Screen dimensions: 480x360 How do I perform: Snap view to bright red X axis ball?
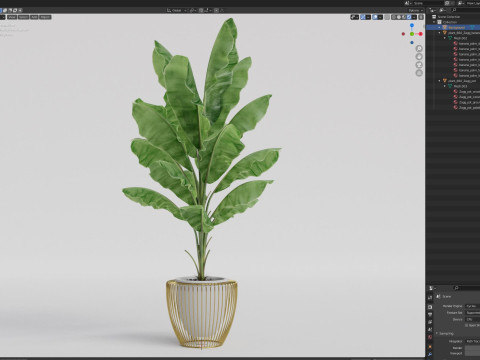click(420, 34)
